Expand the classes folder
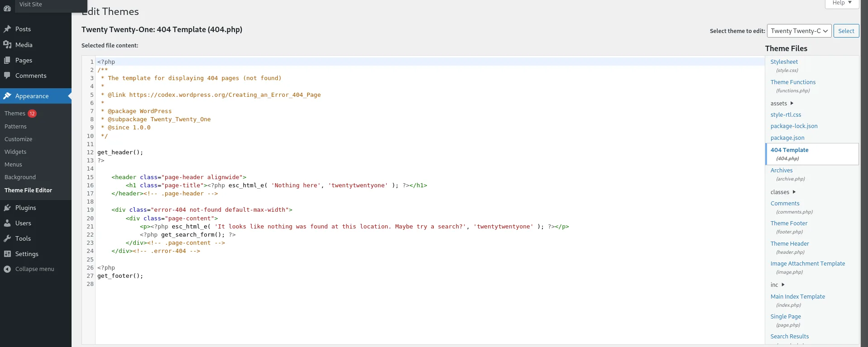This screenshot has height=347, width=868. [783, 192]
